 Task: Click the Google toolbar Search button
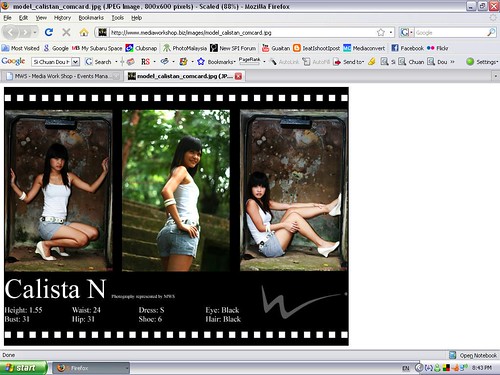98,62
